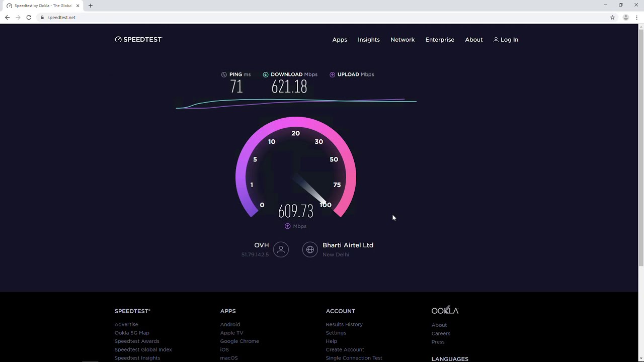Open About link under Ookla

click(439, 325)
